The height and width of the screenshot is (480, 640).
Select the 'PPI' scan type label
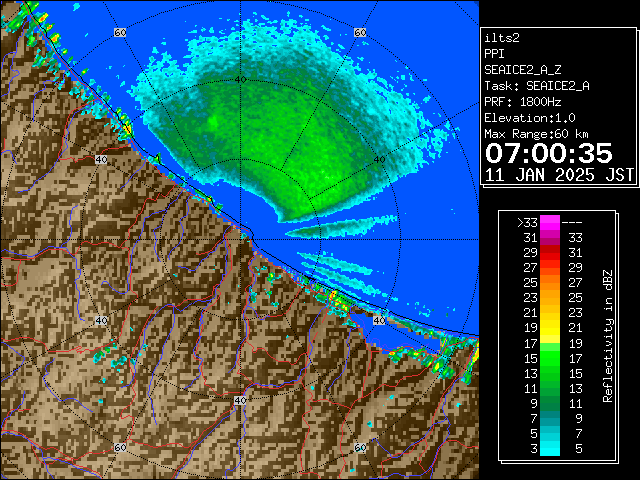click(x=494, y=54)
